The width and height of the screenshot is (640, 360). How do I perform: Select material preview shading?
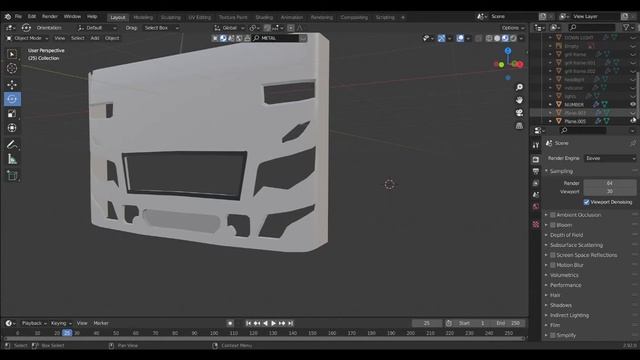click(505, 38)
